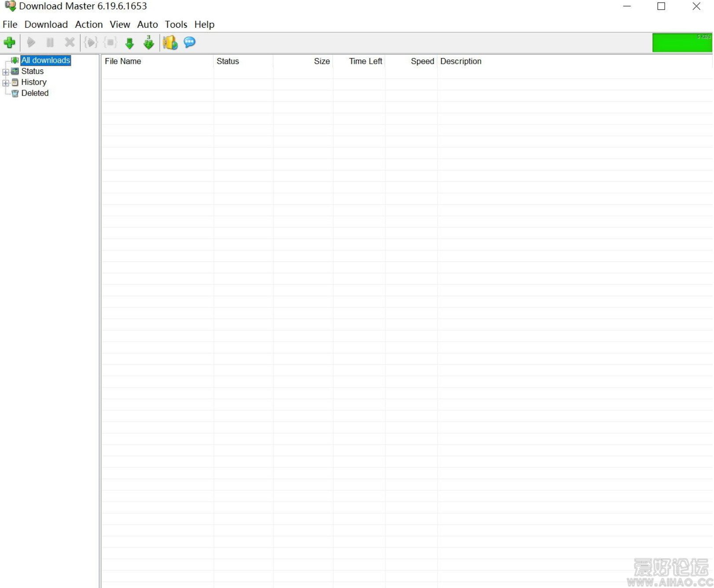Expand the Status tree node

pos(6,72)
